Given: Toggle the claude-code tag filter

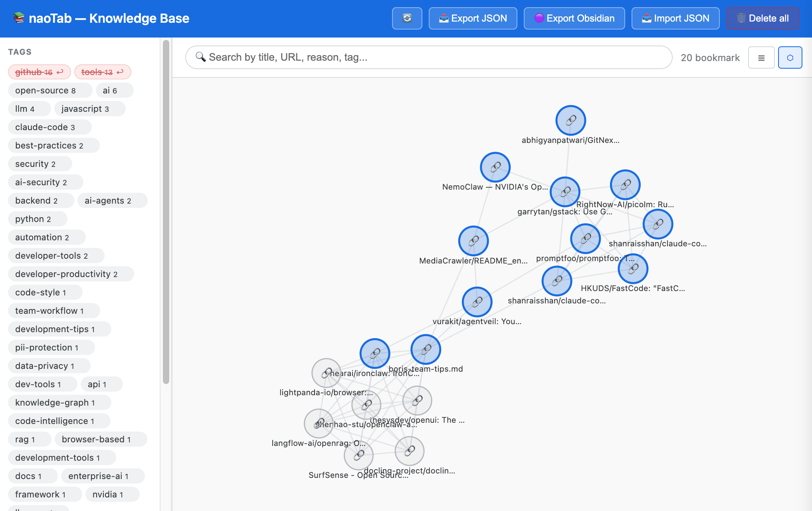Looking at the screenshot, I should tap(50, 127).
